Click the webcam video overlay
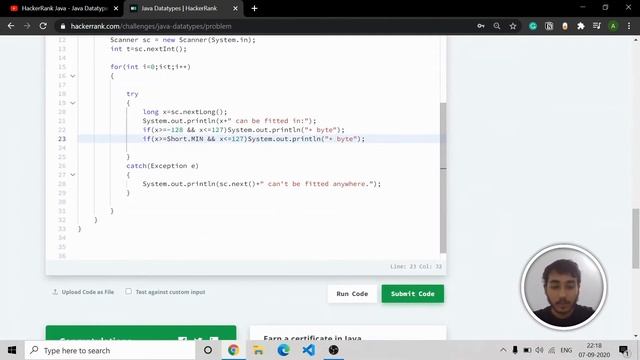Viewport: 640px width, 360px height. click(x=564, y=287)
